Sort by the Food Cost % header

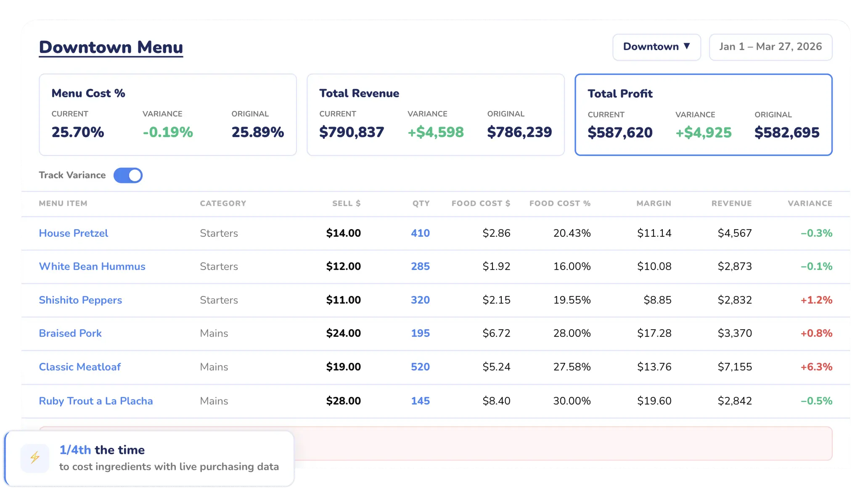point(560,204)
